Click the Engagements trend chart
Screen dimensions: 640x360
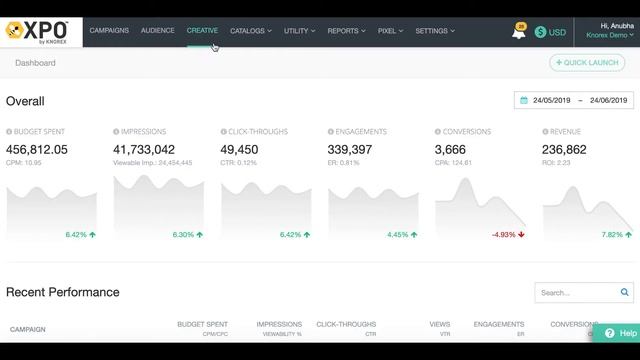[373, 212]
